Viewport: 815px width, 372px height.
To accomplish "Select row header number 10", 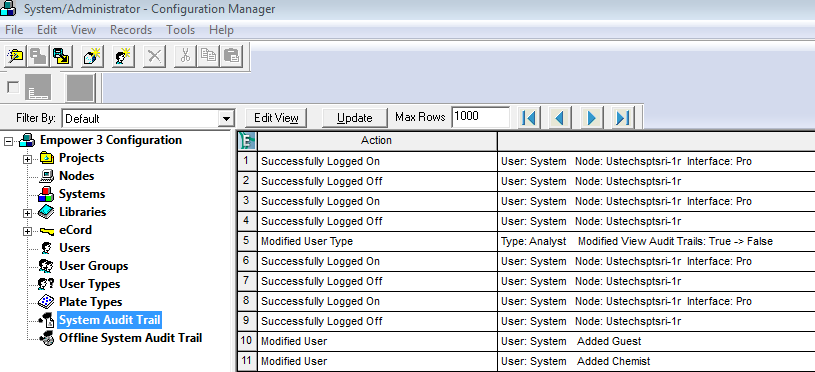I will coord(247,341).
